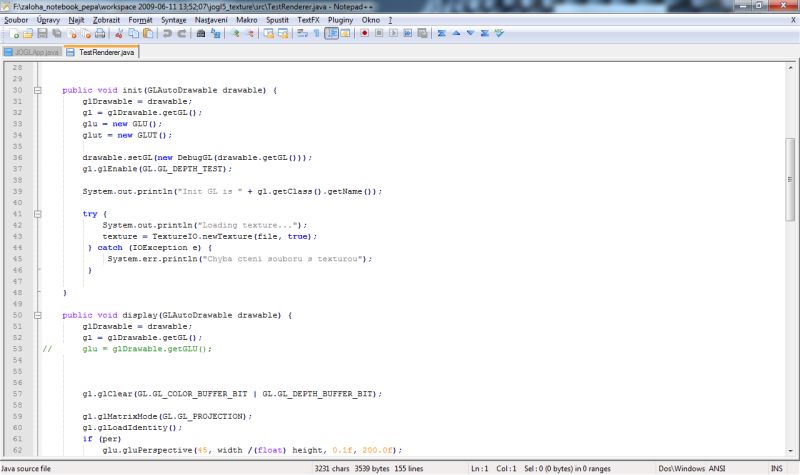Open the Najít menu
Image resolution: width=800 pixels, height=475 pixels.
[76, 20]
